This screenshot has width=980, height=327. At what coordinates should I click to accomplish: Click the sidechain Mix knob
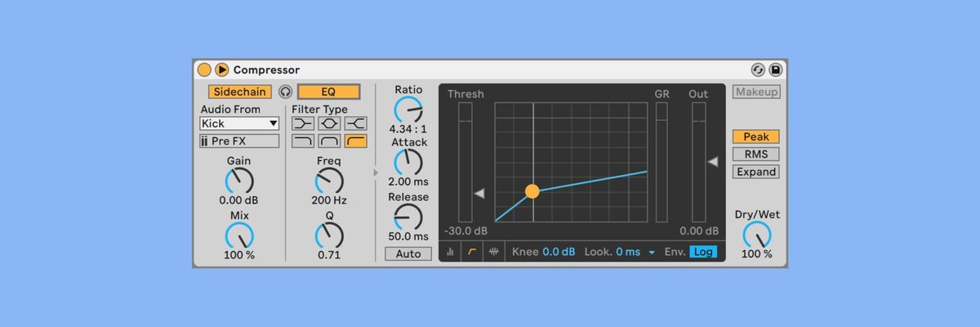[239, 235]
